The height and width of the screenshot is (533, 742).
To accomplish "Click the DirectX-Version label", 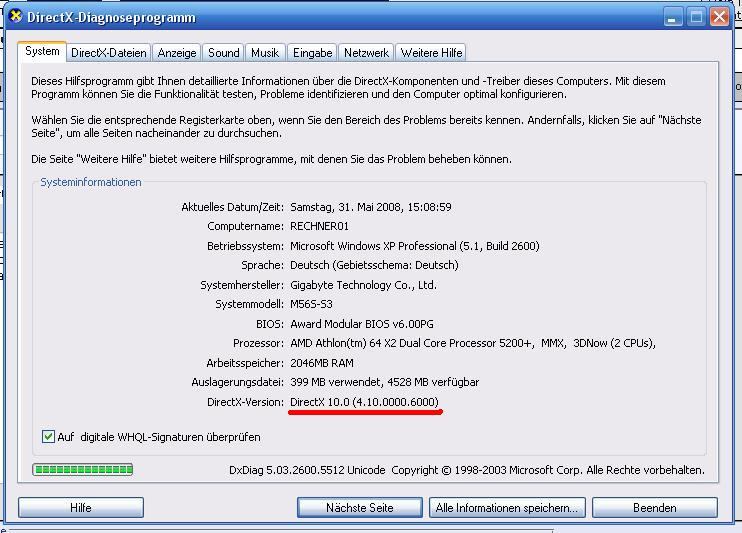I will coord(246,402).
